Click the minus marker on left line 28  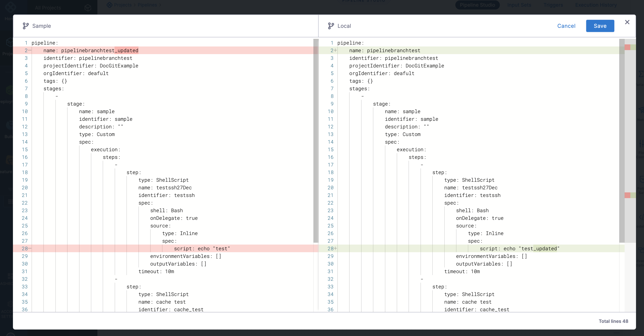click(30, 249)
